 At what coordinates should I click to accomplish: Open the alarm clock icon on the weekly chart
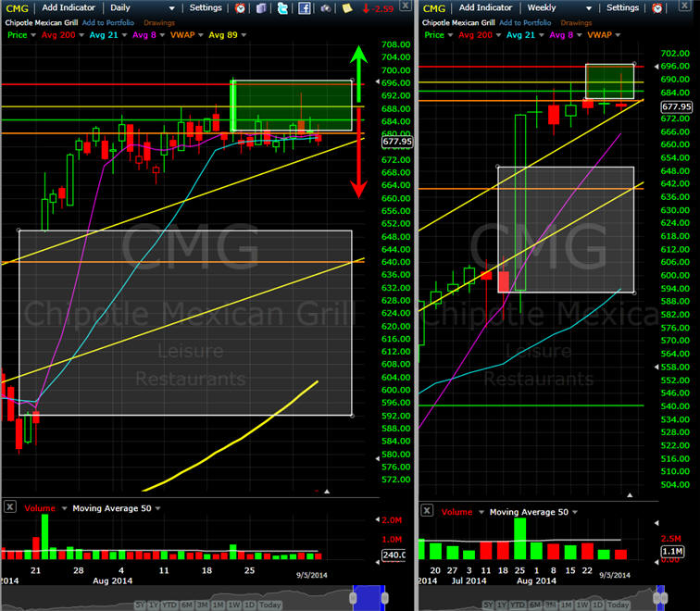[657, 7]
